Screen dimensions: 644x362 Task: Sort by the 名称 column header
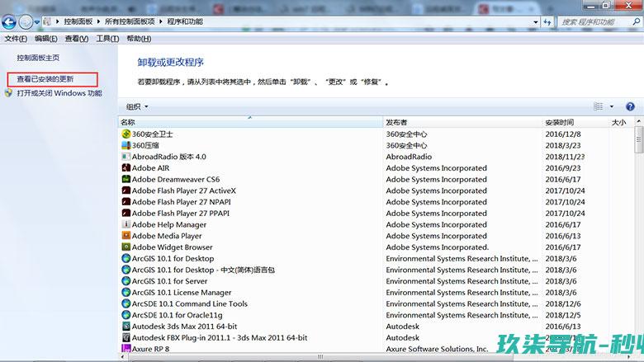250,122
